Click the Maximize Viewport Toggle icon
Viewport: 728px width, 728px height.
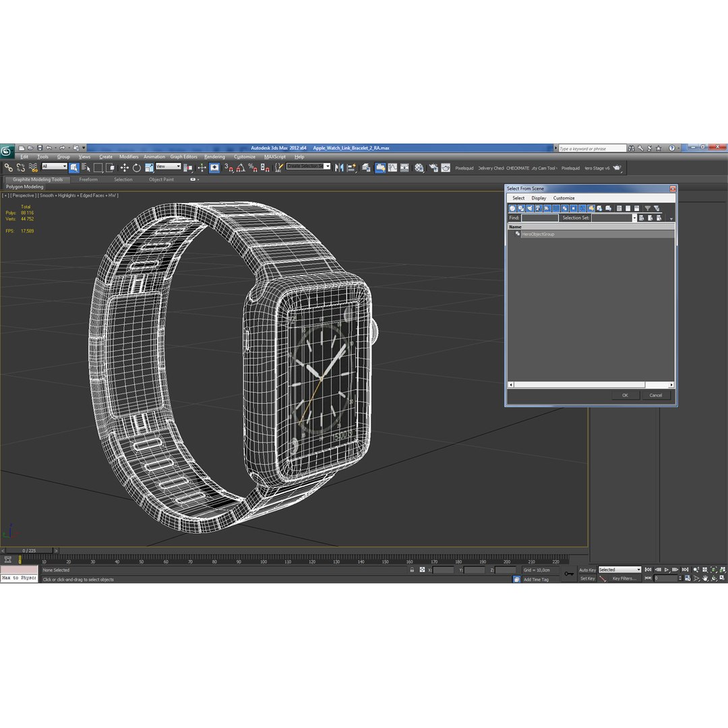(x=722, y=578)
